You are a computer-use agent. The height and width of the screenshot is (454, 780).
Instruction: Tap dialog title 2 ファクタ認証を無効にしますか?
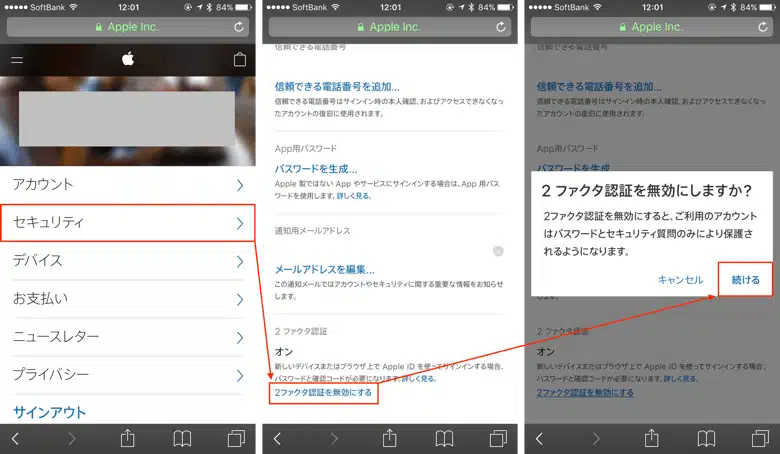coord(646,190)
